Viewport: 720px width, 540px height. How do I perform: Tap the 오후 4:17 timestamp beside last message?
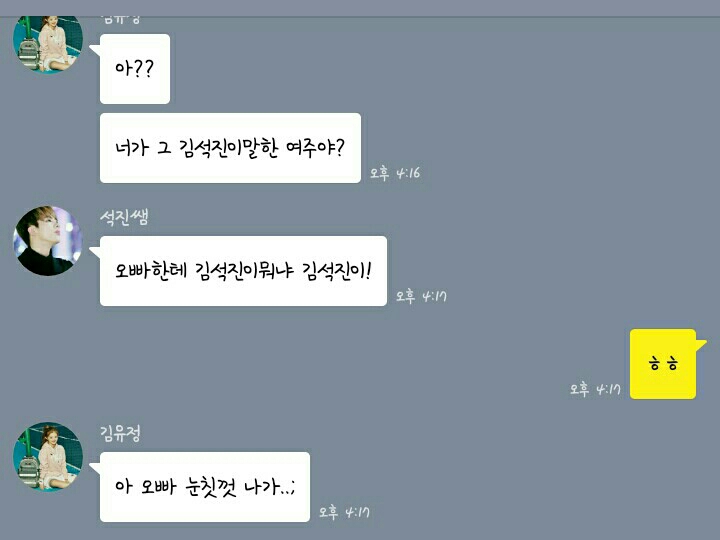[344, 512]
